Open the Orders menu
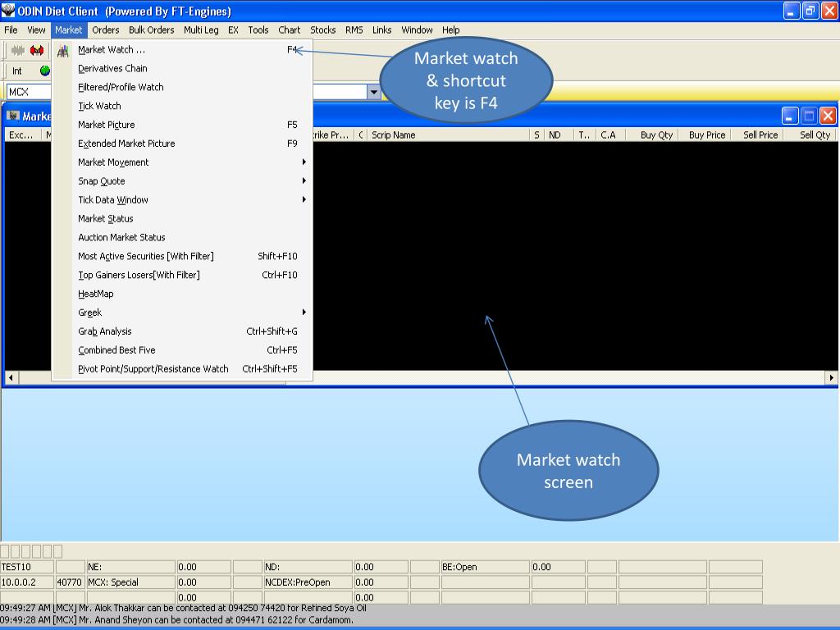The width and height of the screenshot is (840, 630). 106,30
